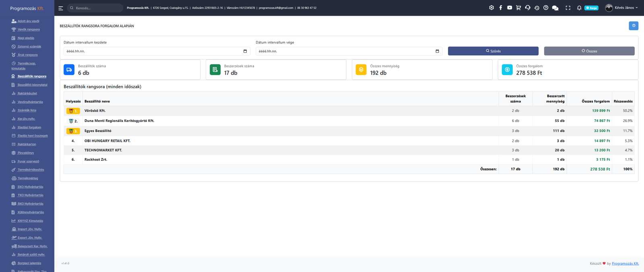The width and height of the screenshot is (644, 272).
Task: Select the OBI HUNGARY RETAIL KFT. row
Action: coord(349,141)
